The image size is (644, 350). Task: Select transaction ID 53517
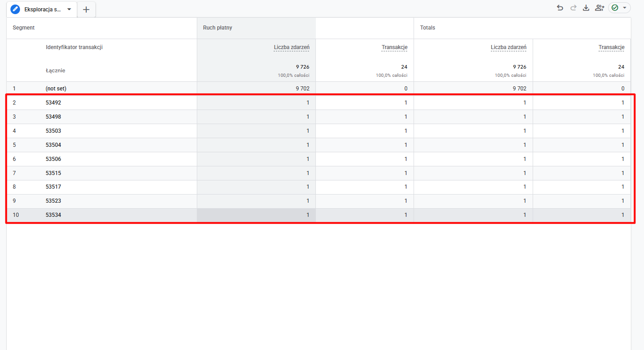point(53,187)
